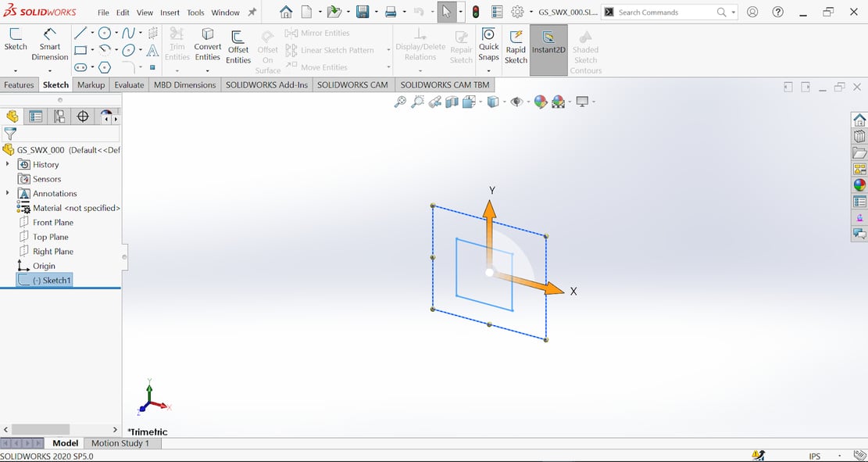
Task: Open the Appearances color ball in task pane
Action: [859, 185]
